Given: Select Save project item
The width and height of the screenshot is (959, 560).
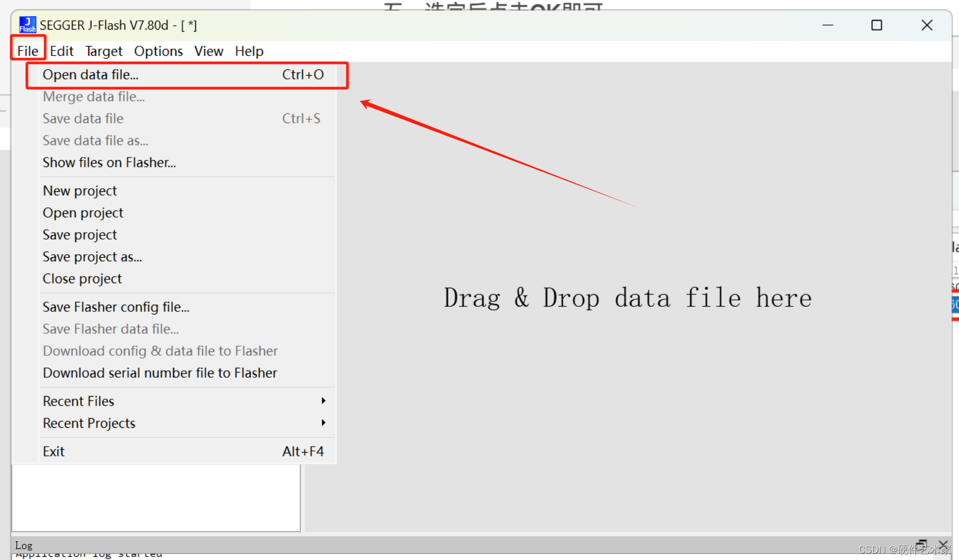Looking at the screenshot, I should coord(187,235).
